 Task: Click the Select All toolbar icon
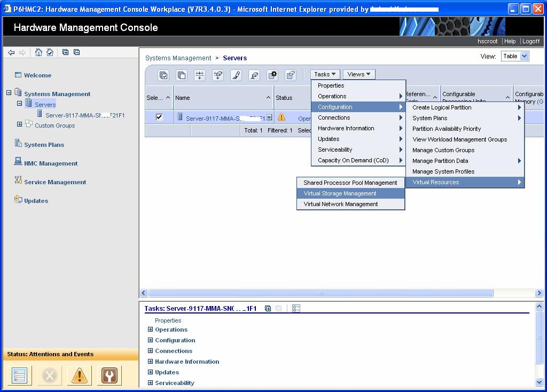(x=163, y=75)
